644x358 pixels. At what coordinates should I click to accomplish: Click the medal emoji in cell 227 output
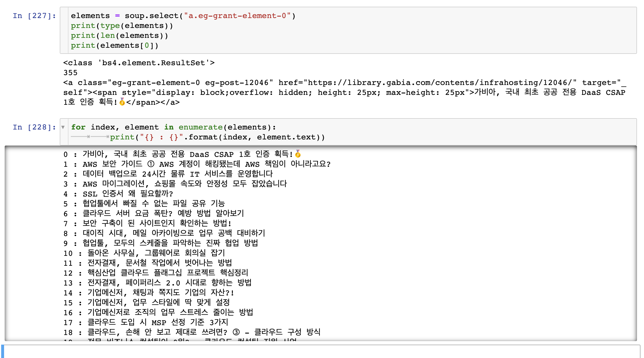[122, 102]
